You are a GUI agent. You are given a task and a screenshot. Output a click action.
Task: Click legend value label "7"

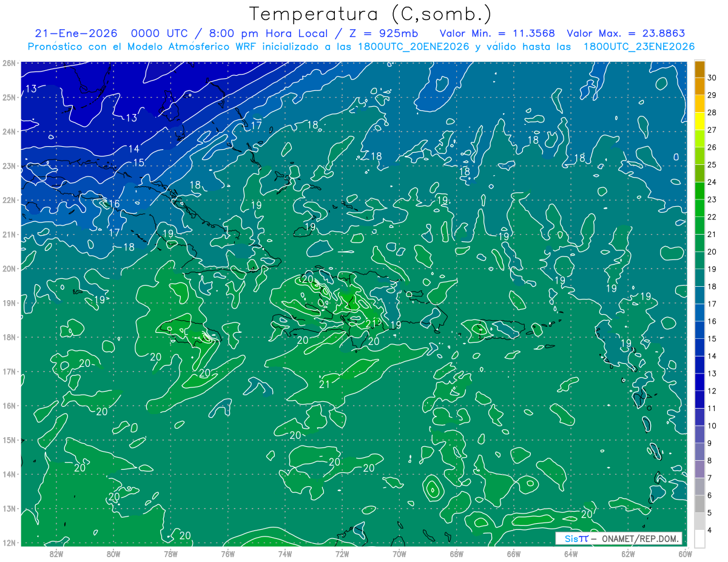pos(710,478)
